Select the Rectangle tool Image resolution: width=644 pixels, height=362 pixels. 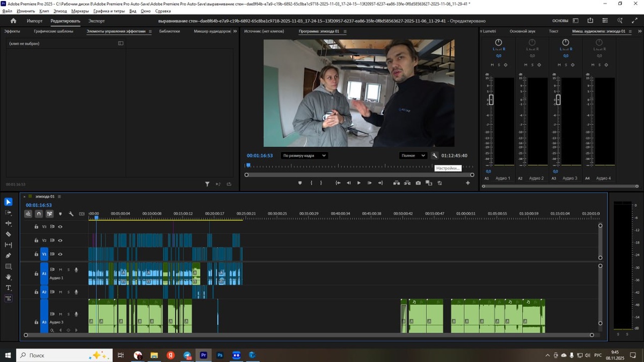[x=8, y=267]
